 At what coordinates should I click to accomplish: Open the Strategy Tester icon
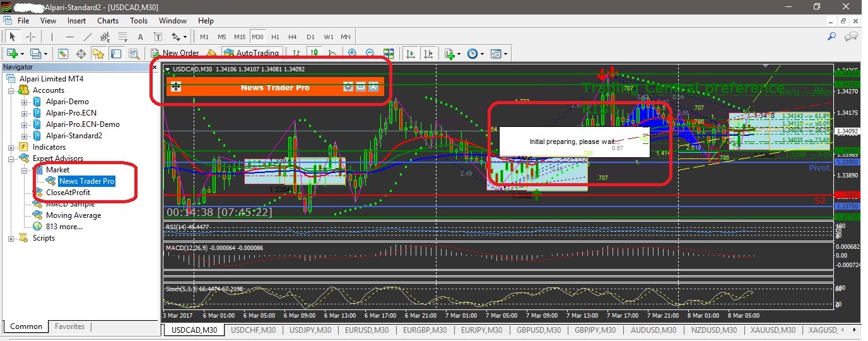tap(134, 54)
